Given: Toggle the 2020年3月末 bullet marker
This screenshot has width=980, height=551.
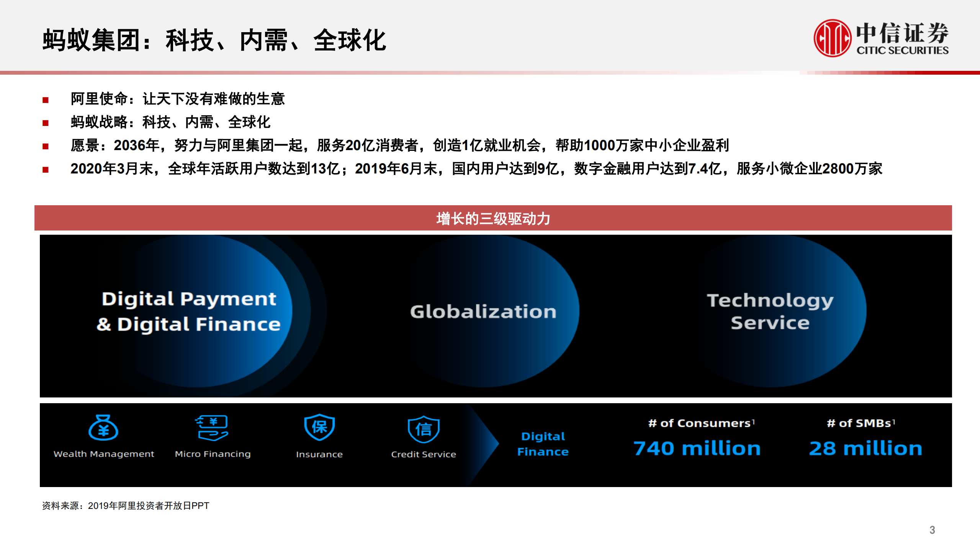Looking at the screenshot, I should click(x=46, y=172).
